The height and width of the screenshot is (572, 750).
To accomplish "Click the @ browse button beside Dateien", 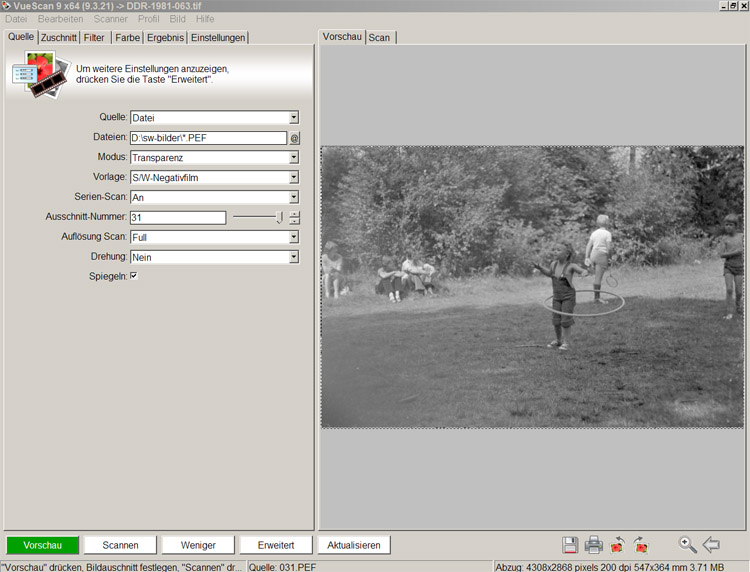I will (x=295, y=138).
